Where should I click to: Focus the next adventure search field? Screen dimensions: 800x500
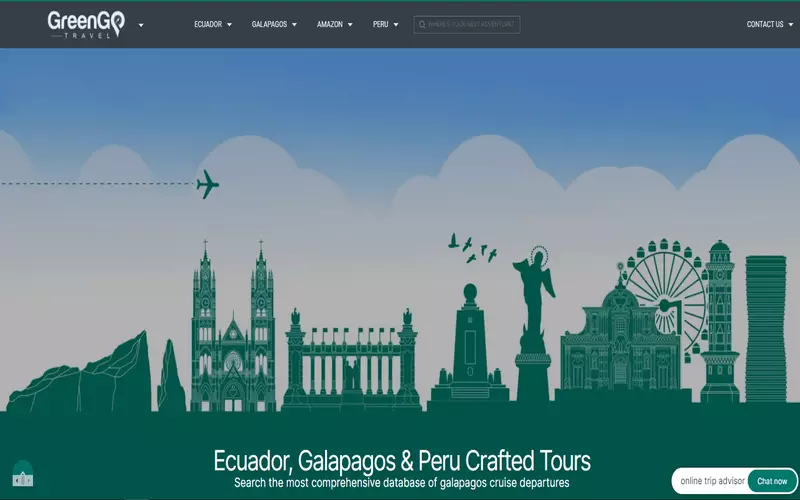(x=467, y=24)
